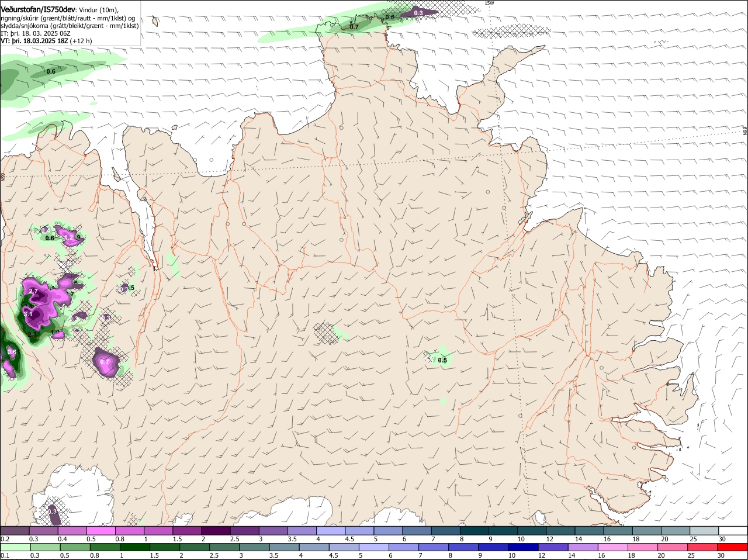Click the "2.7" precipitation value in the magenta cell
Viewport: 748px width, 560px height.
tap(33, 291)
